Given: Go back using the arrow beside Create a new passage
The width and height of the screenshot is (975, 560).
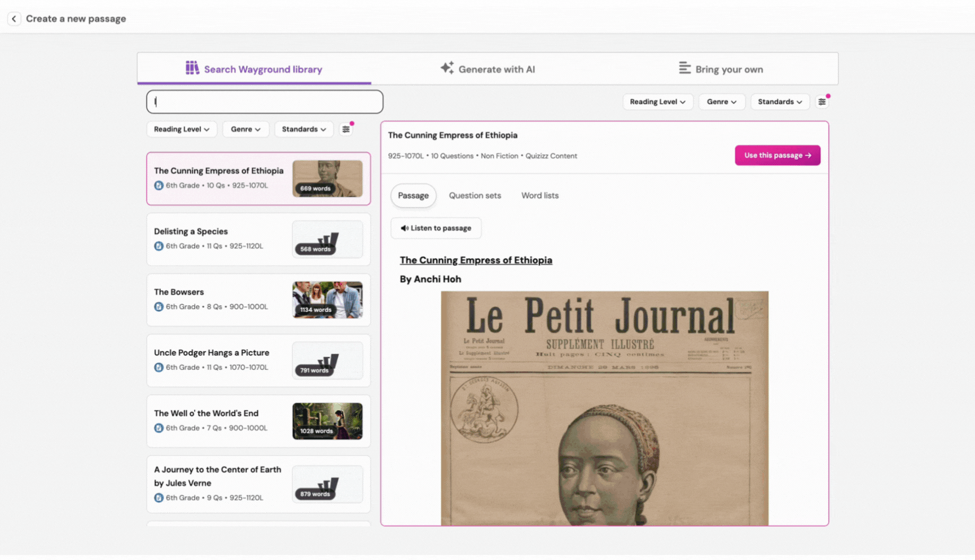Looking at the screenshot, I should click(x=14, y=19).
